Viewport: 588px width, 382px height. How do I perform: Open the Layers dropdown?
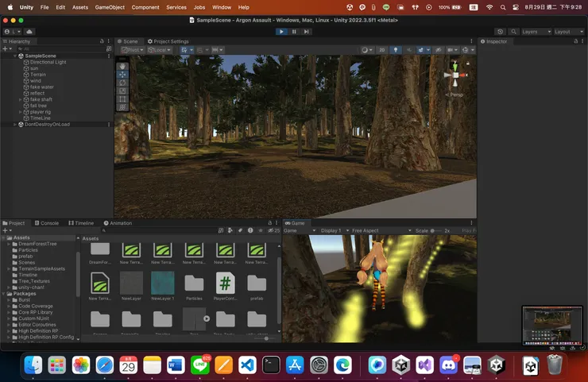click(535, 32)
